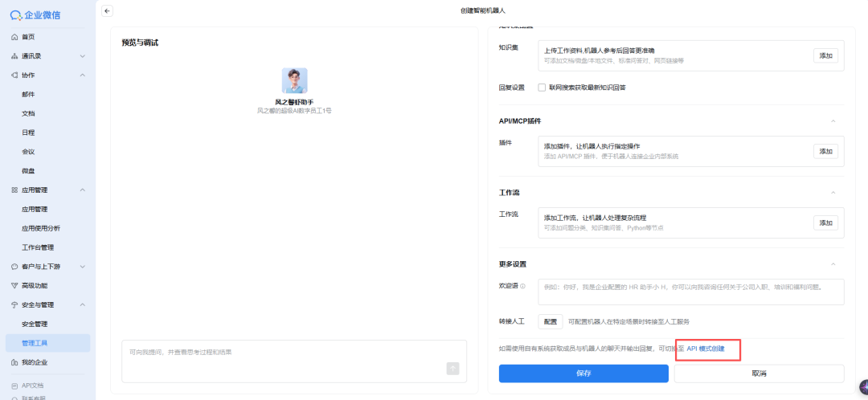Click the API文档 document icon
This screenshot has height=400, width=868.
tap(14, 386)
